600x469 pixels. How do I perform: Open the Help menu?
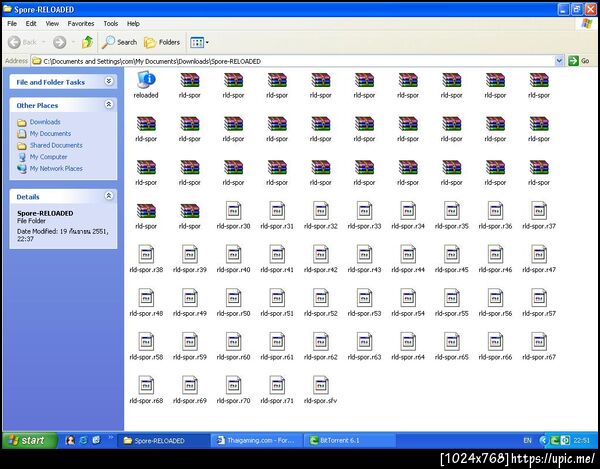[x=133, y=24]
